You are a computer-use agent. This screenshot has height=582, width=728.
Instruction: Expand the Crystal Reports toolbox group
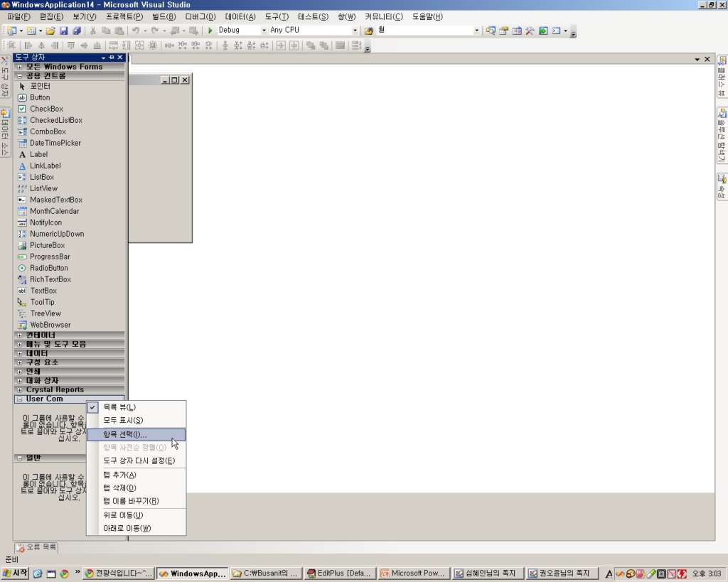19,390
